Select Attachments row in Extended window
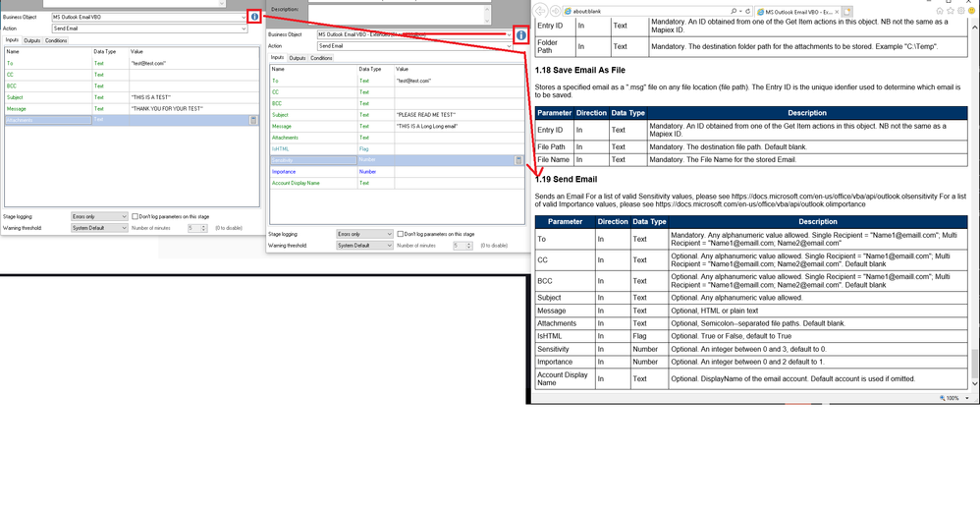 [x=397, y=138]
